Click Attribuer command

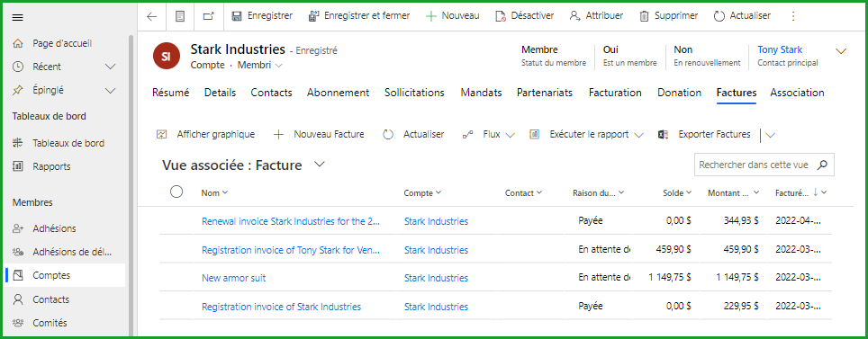pos(596,15)
